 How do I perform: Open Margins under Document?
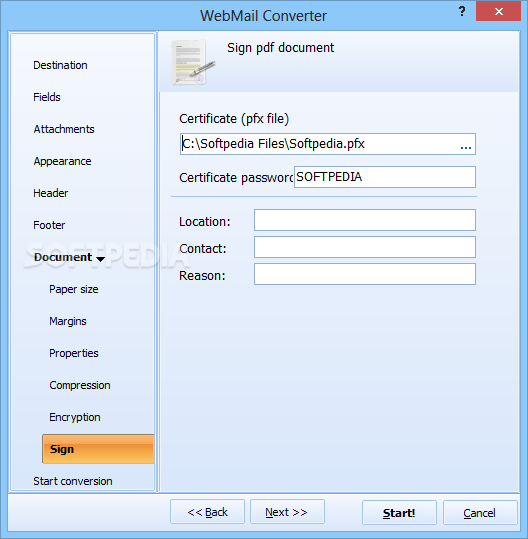[x=68, y=321]
